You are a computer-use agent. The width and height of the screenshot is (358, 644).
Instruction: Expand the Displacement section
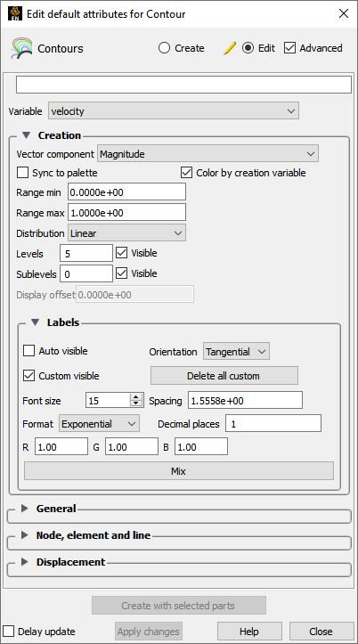(25, 562)
